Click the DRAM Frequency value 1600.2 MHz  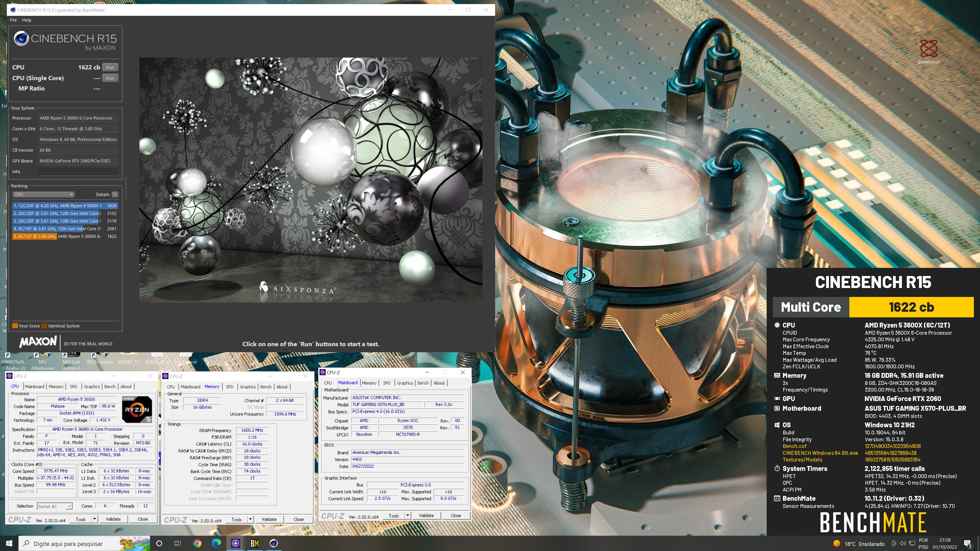point(252,430)
